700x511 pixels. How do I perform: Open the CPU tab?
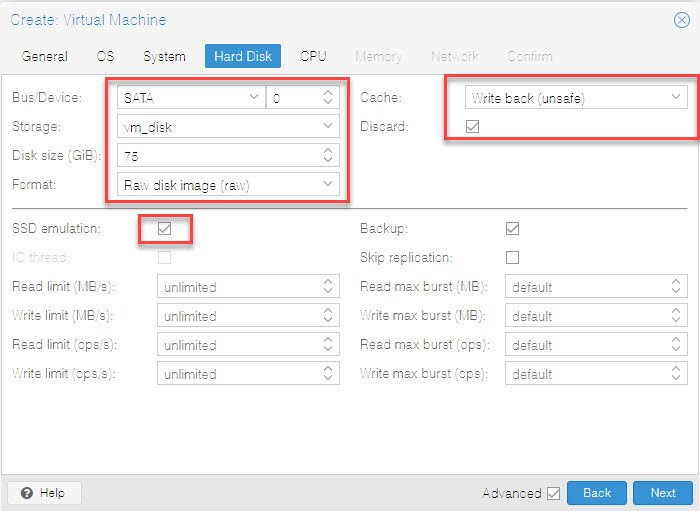pos(313,56)
